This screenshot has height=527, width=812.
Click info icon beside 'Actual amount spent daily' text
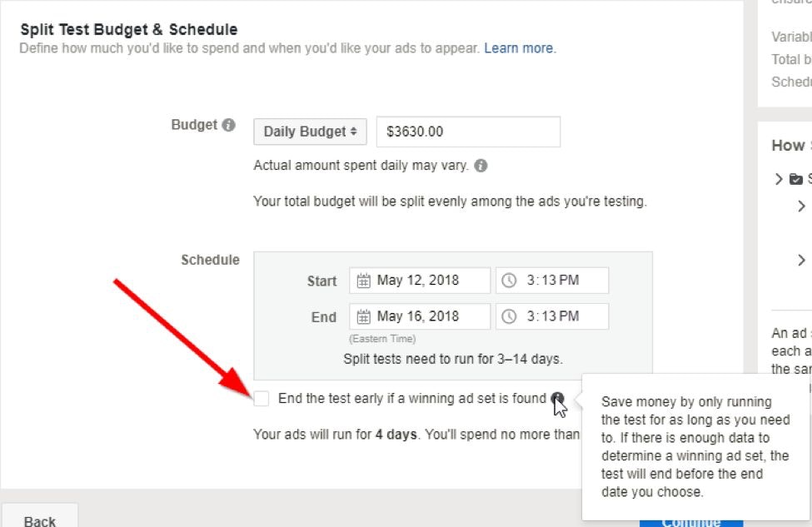tap(481, 166)
